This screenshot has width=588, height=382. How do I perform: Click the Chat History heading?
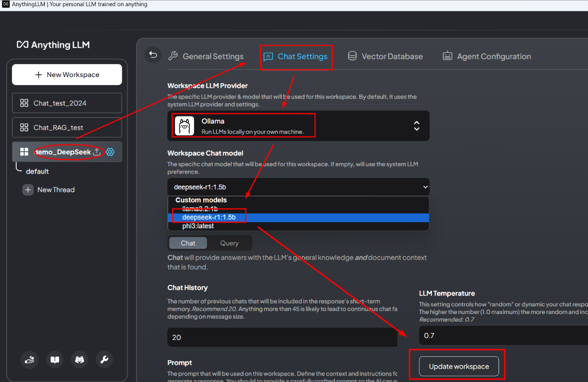coord(187,288)
